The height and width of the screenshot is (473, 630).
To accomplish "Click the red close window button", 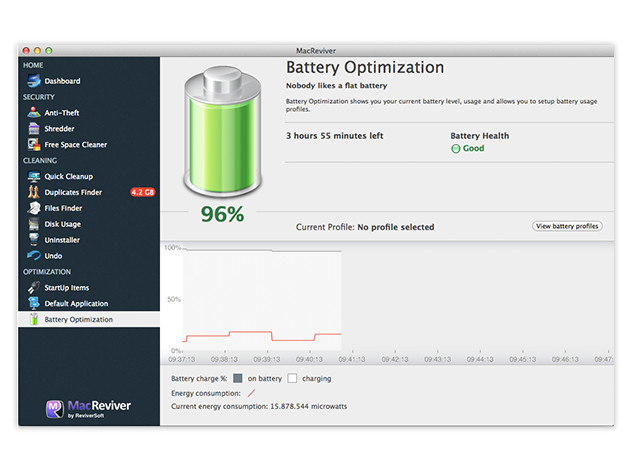I will (26, 50).
